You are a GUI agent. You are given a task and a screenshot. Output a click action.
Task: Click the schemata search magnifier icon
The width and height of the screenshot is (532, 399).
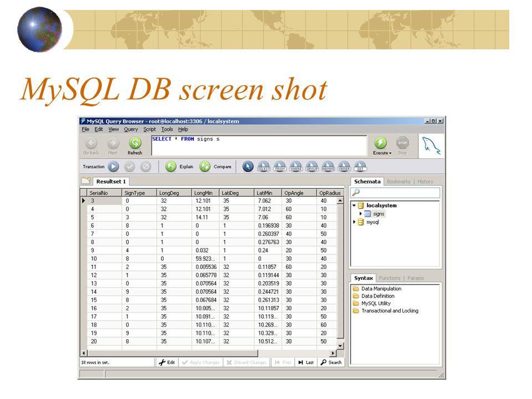(x=356, y=192)
